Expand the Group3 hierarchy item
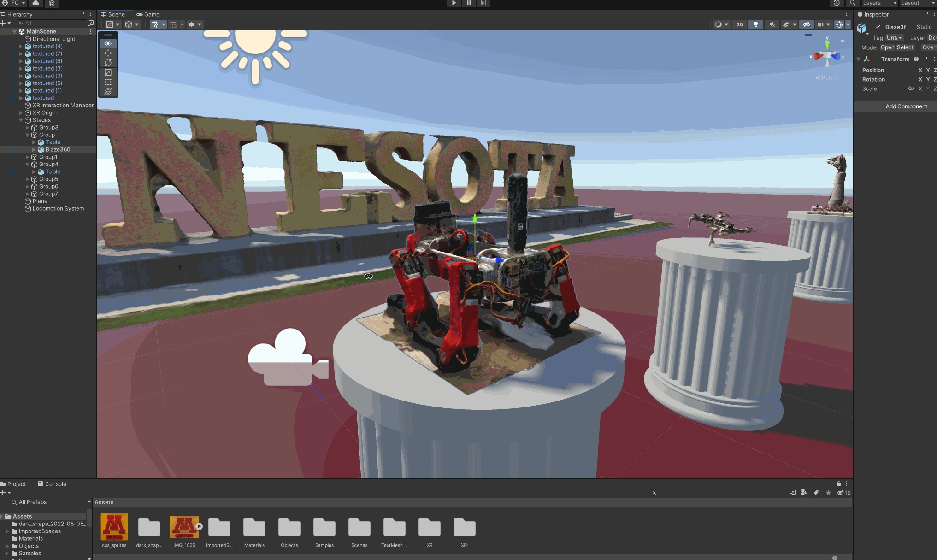 click(x=28, y=128)
